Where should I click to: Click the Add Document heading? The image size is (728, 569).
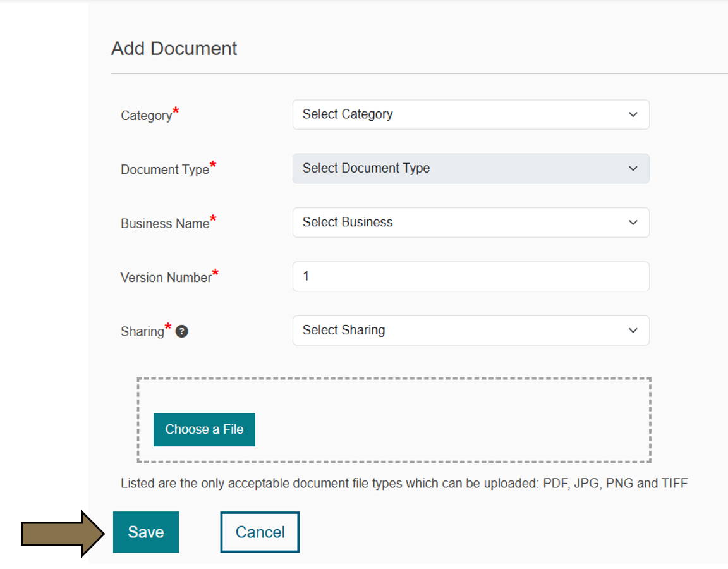coord(174,48)
